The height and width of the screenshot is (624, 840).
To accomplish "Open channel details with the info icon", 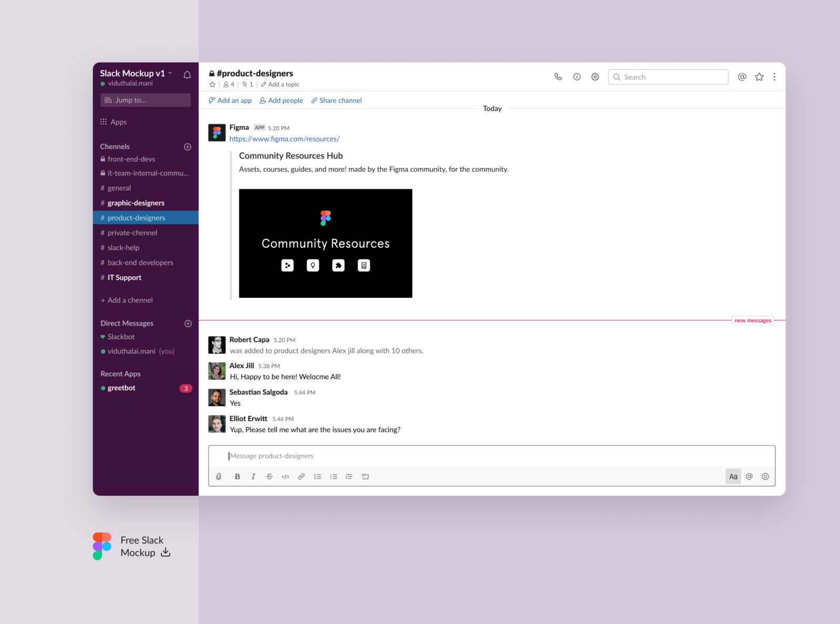I will click(576, 77).
